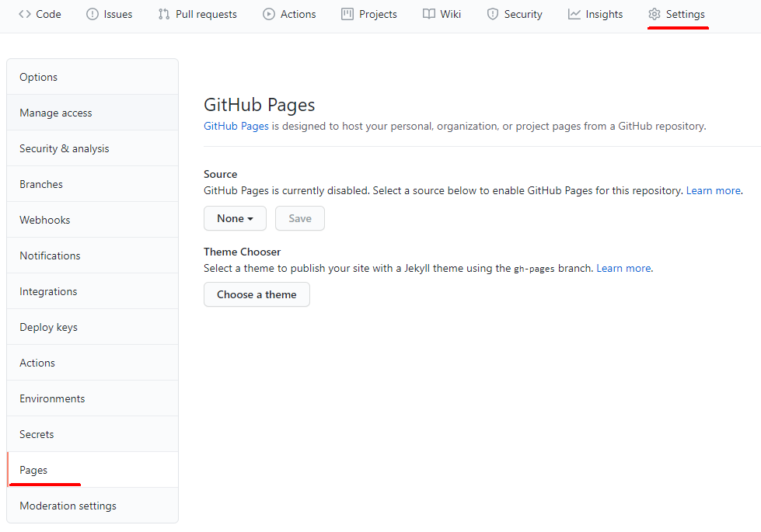The height and width of the screenshot is (532, 761).
Task: Open Notifications settings
Action: tap(93, 256)
